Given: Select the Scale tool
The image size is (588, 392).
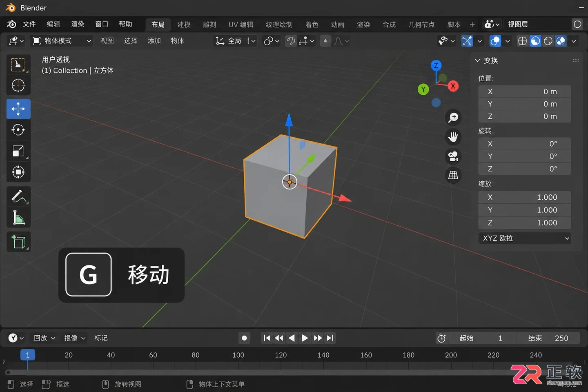Looking at the screenshot, I should [18, 151].
